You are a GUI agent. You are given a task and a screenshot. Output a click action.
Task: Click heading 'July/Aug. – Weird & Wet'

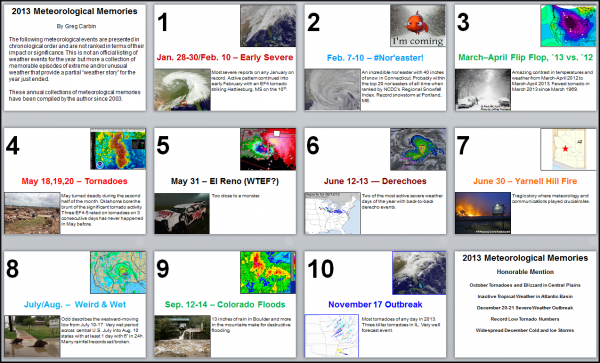[x=75, y=305]
